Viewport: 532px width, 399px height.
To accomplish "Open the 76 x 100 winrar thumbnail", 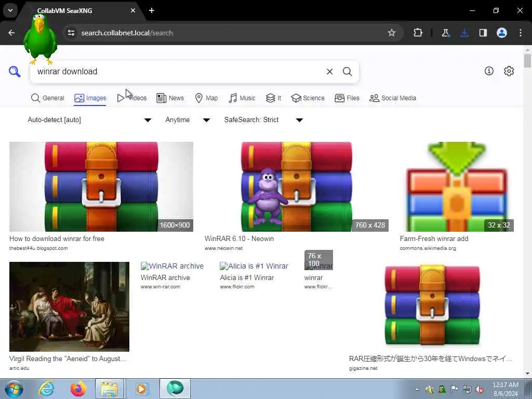I will [318, 260].
